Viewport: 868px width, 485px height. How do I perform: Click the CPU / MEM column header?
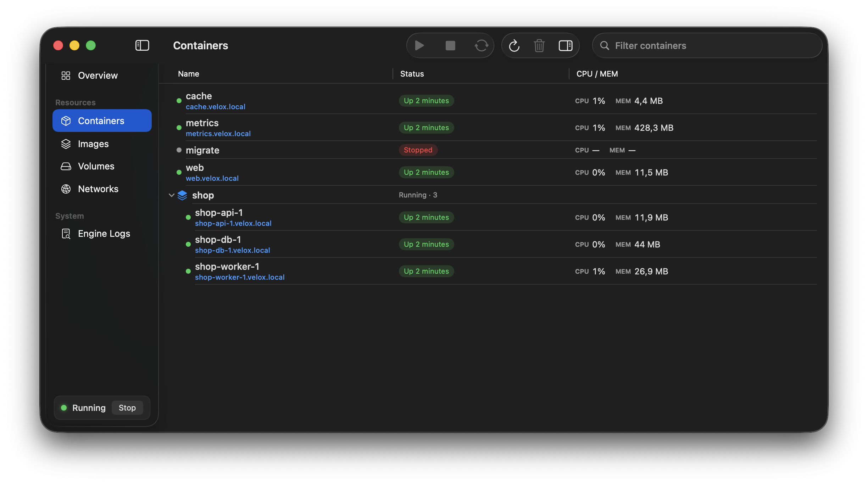[x=597, y=74]
